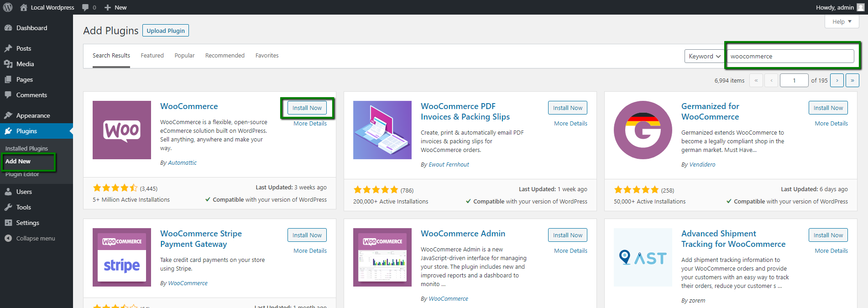868x308 pixels.
Task: Switch to the Search Results tab
Action: [111, 56]
